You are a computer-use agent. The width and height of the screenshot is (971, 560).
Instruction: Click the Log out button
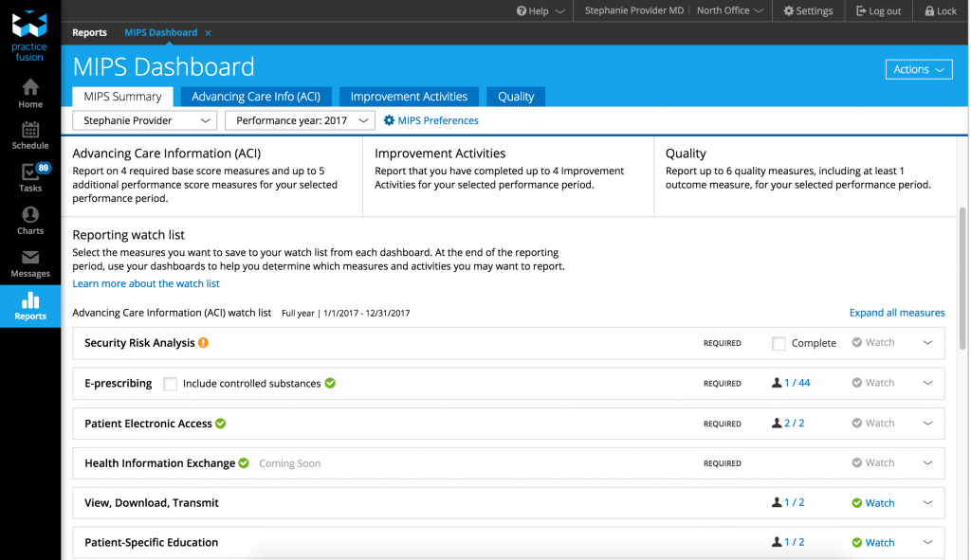pyautogui.click(x=878, y=11)
